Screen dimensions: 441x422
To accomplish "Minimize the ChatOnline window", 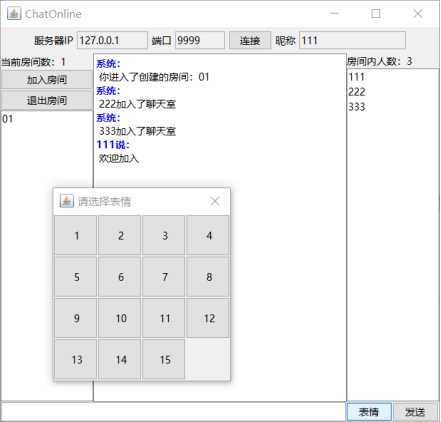I will click(334, 13).
